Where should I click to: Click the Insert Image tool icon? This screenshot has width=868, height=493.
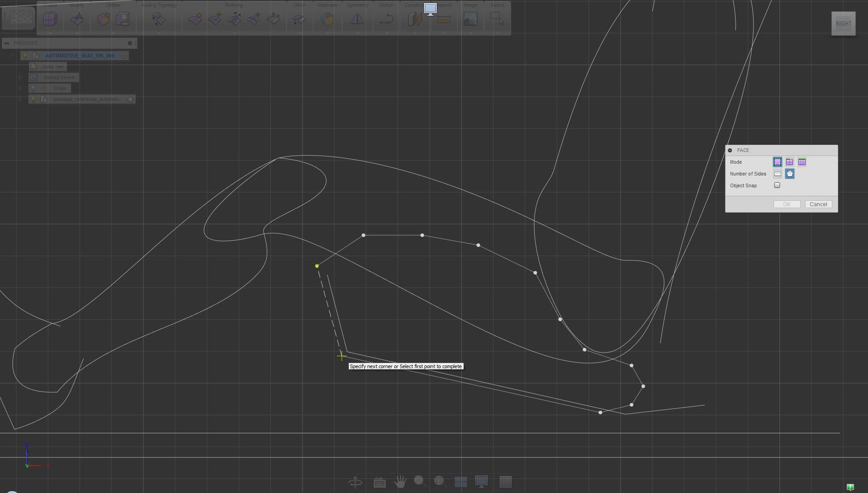pos(470,19)
